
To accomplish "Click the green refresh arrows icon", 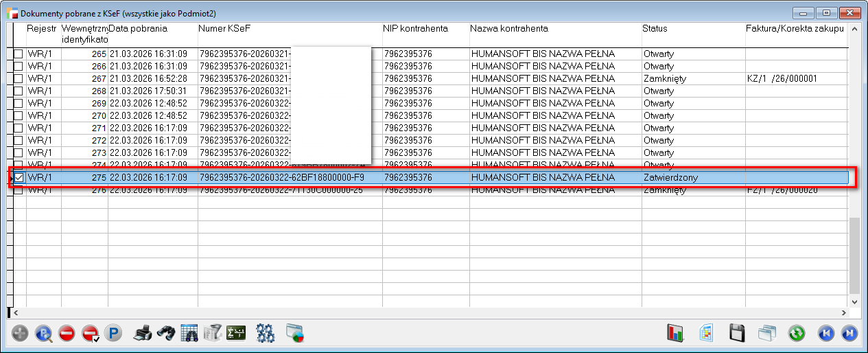I will coord(797,334).
